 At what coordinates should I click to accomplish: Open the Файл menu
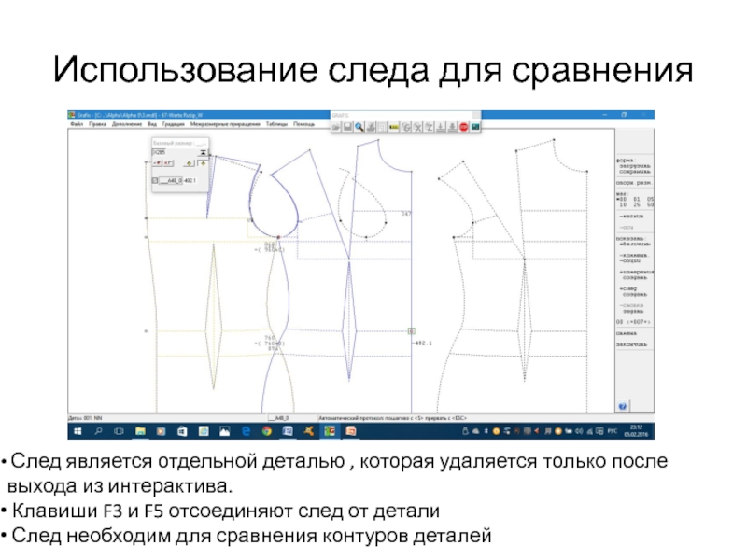coord(77,123)
